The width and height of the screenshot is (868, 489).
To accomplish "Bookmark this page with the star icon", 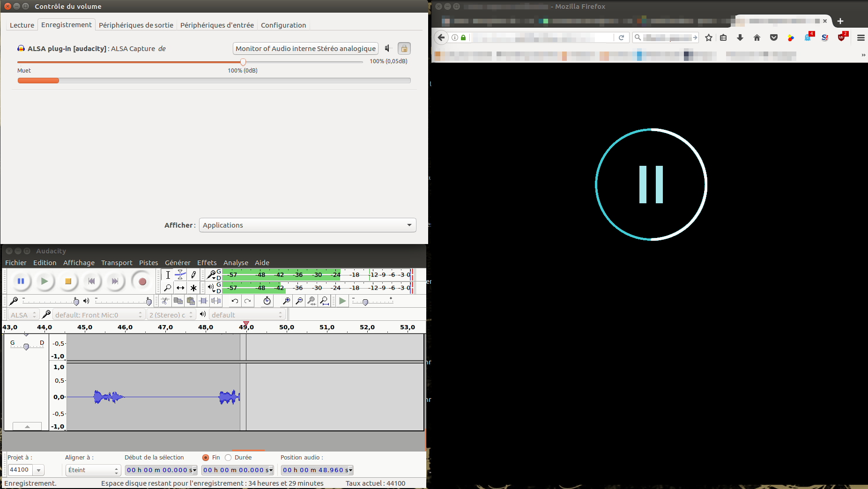I will (x=708, y=37).
